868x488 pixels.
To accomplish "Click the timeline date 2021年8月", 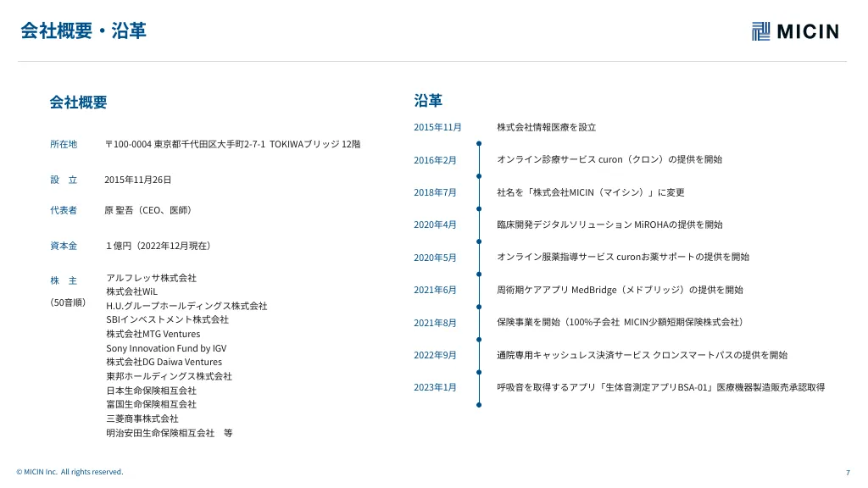I will pyautogui.click(x=435, y=323).
